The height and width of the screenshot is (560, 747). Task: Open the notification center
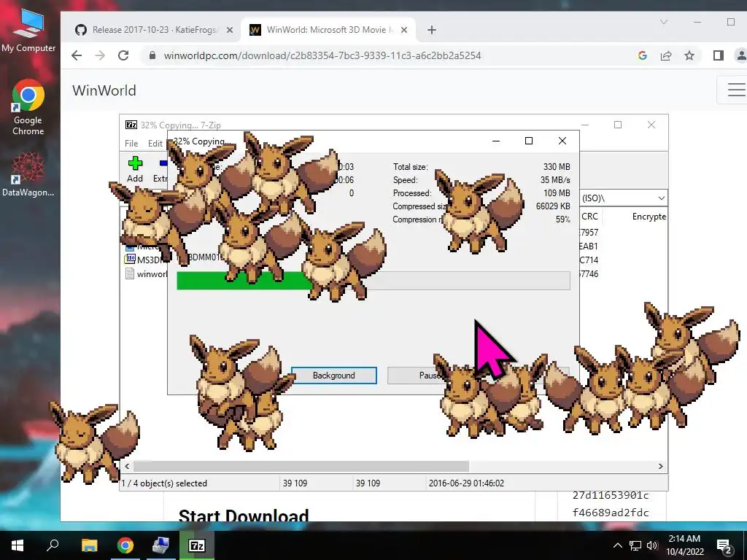pos(724,546)
